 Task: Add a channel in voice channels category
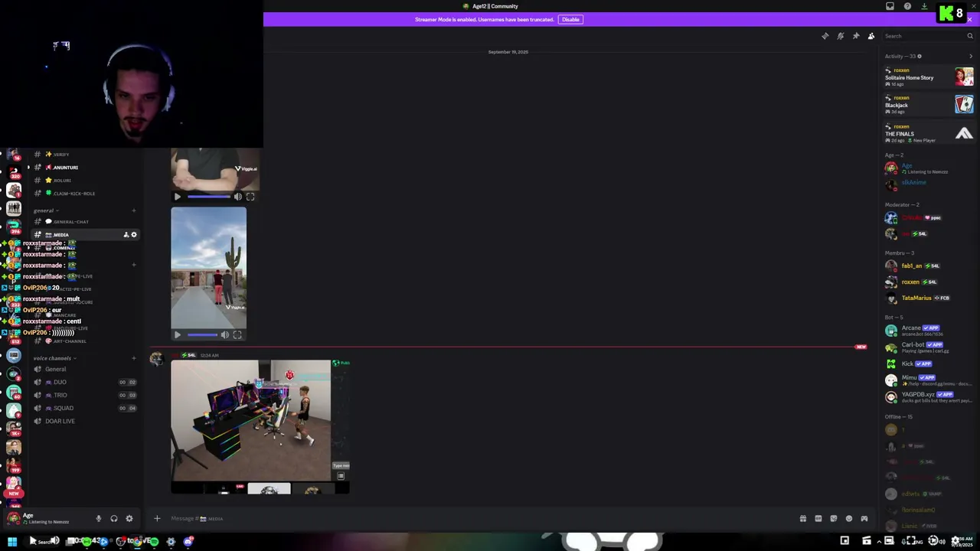133,358
